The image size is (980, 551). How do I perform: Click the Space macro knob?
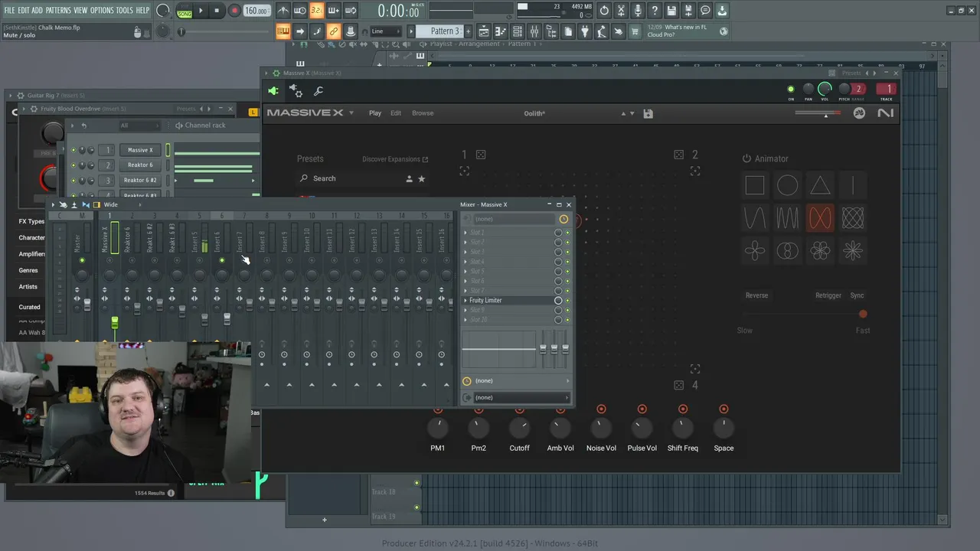click(x=724, y=427)
